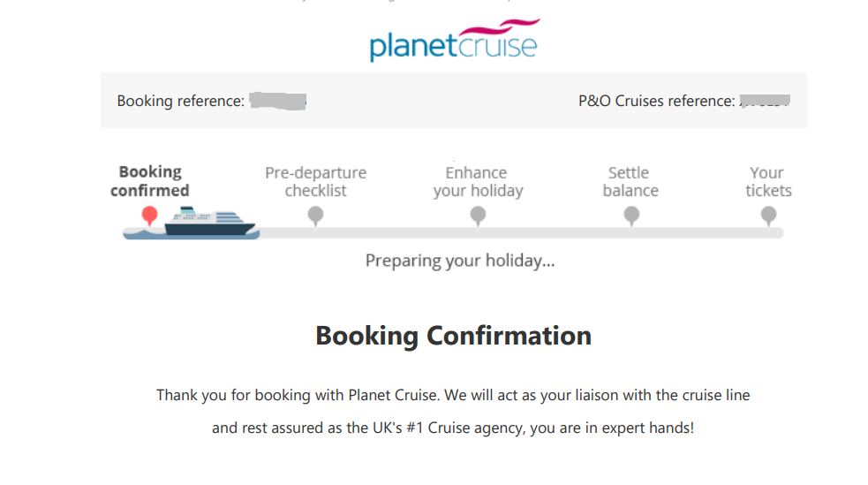Select the Enhance your holiday pin marker
The height and width of the screenshot is (485, 868).
[x=478, y=215]
